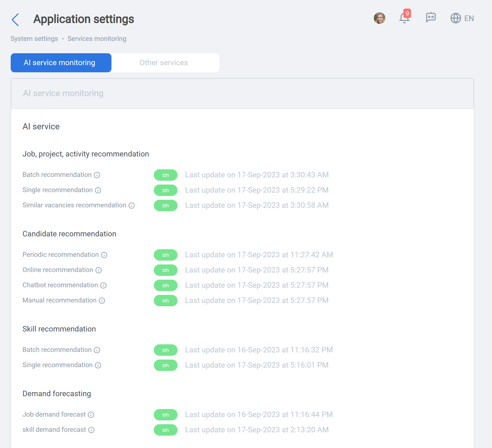
Task: Toggle Periodic recommendation switch
Action: (165, 255)
